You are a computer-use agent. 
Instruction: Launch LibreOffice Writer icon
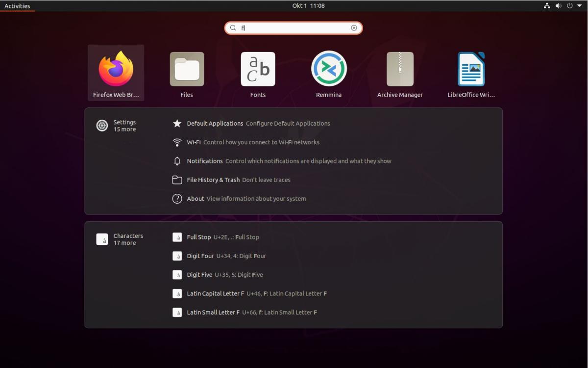[x=471, y=72]
